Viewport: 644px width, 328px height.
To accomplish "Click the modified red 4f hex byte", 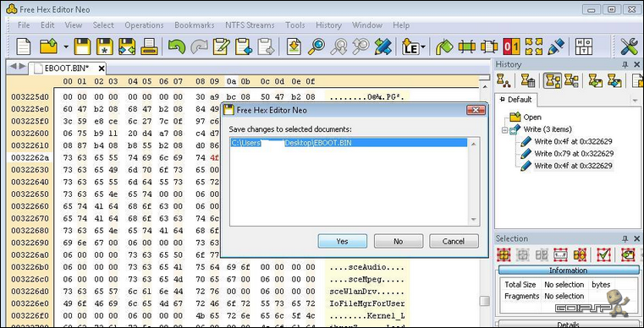I will [214, 157].
